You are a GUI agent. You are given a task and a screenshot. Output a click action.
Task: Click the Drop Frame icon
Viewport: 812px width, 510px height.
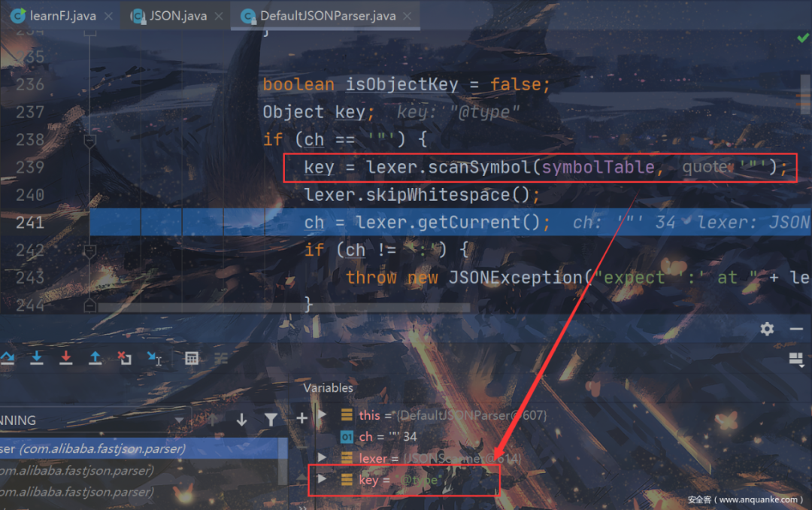[124, 357]
